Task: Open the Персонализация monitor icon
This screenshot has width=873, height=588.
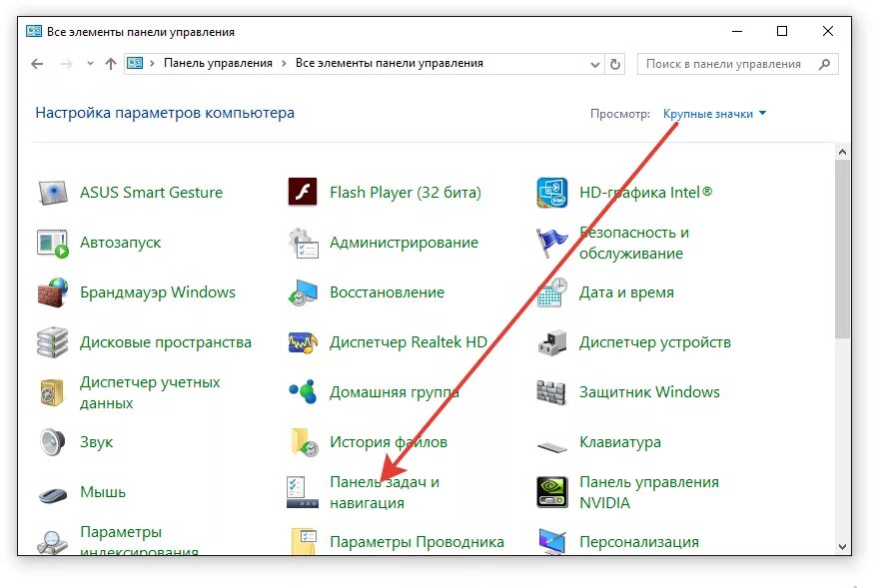Action: 551,541
